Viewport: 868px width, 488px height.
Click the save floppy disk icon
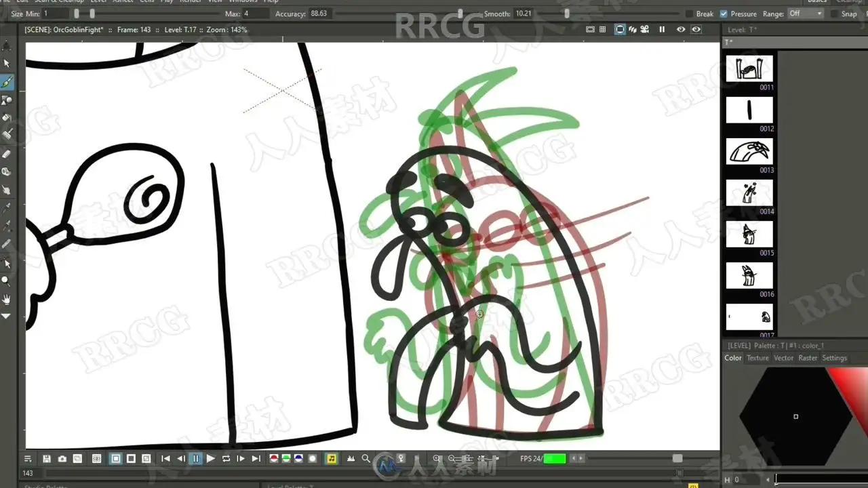47,459
